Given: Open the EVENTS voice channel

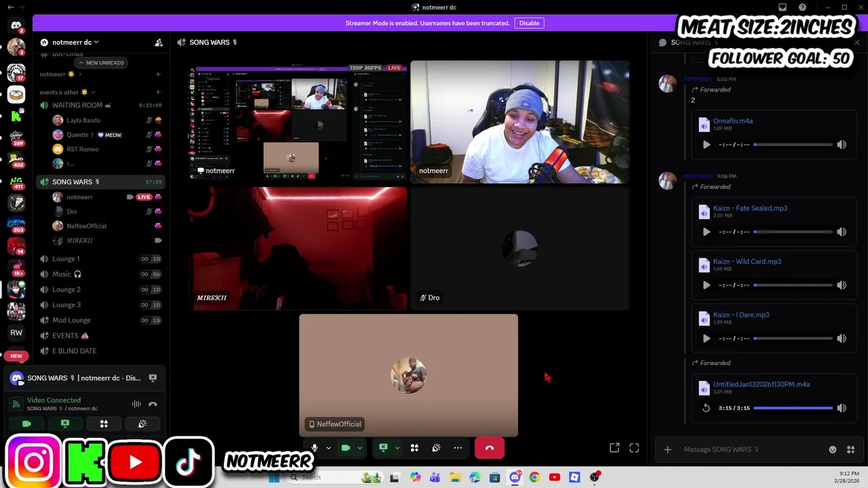Looking at the screenshot, I should tap(100, 336).
